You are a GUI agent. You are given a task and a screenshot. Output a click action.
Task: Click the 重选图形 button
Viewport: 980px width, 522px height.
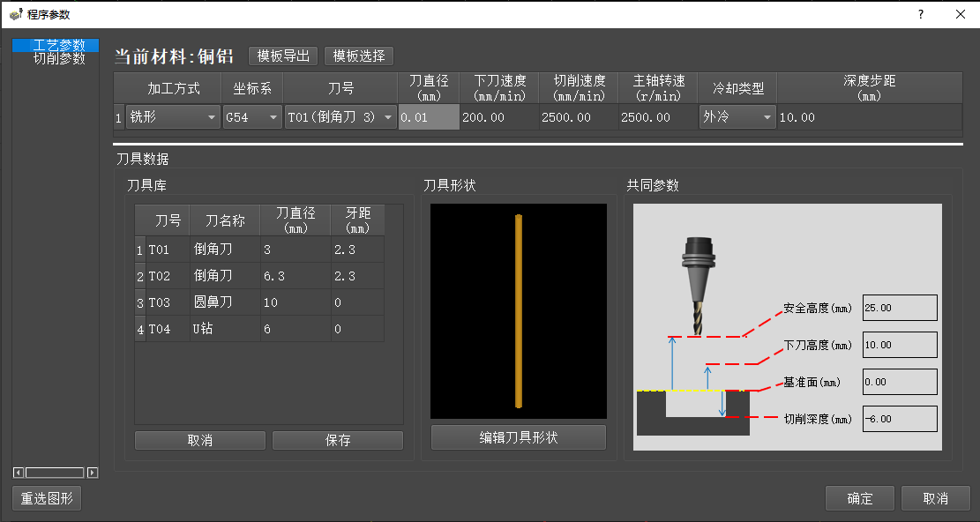47,498
